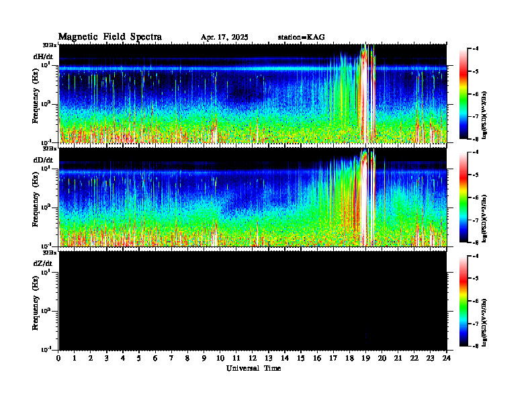
Task: Click the dH/dt panel label
Action: [x=43, y=56]
